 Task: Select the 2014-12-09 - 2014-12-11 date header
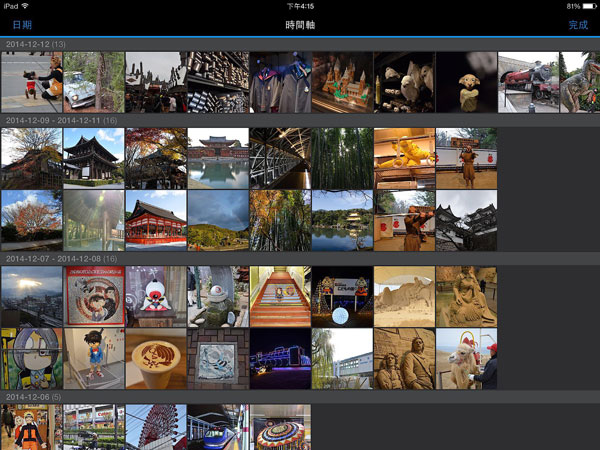pos(60,120)
